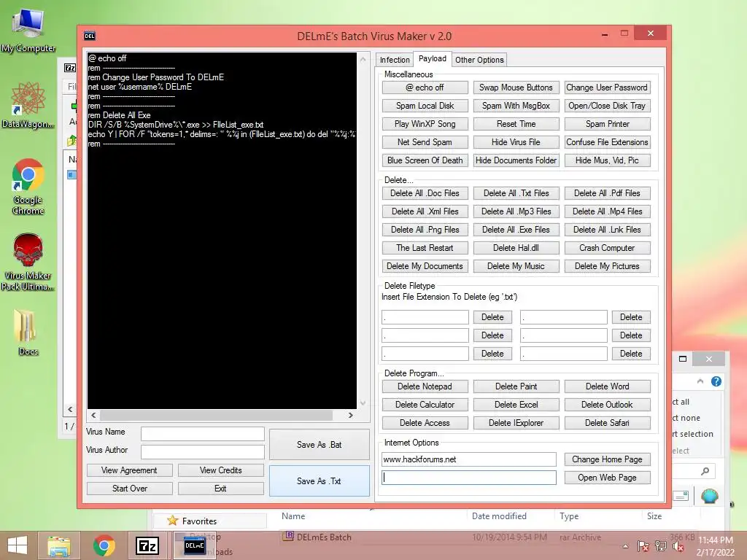Open the blue Help icon in Explorer window
This screenshot has width=747, height=560.
point(716,381)
